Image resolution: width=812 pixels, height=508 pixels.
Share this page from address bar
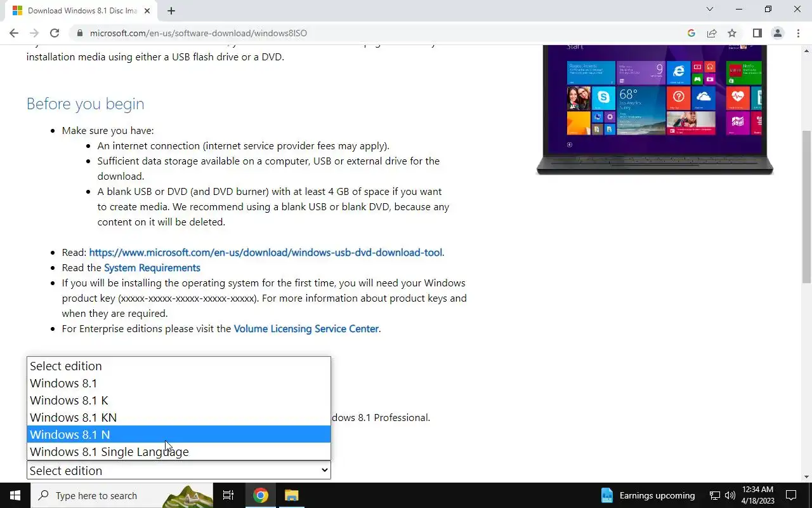712,33
